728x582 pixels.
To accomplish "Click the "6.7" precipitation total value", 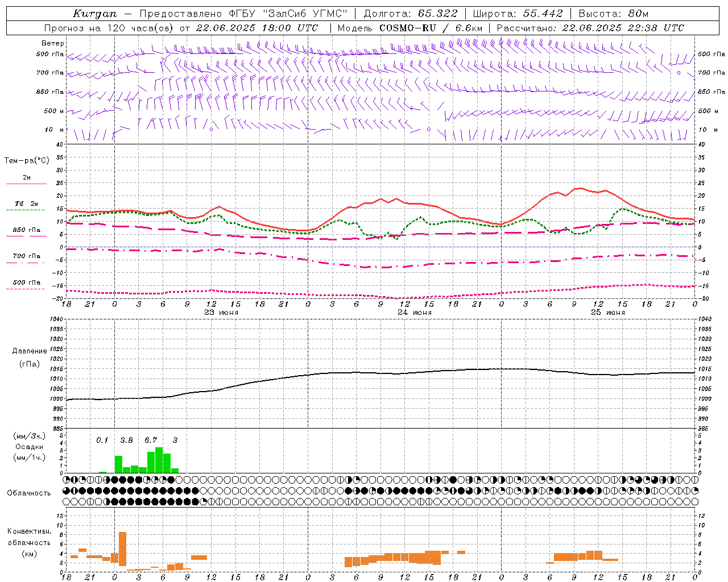I will tap(151, 440).
